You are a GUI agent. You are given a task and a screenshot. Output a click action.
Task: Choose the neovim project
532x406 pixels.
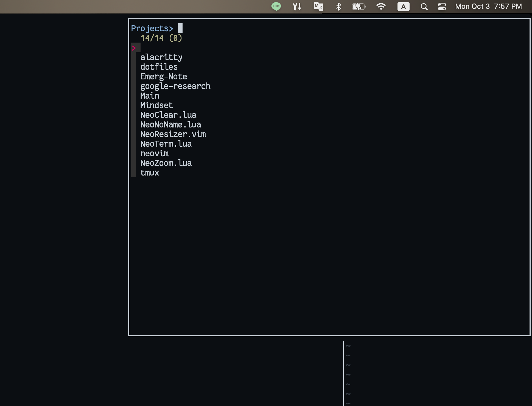(155, 153)
